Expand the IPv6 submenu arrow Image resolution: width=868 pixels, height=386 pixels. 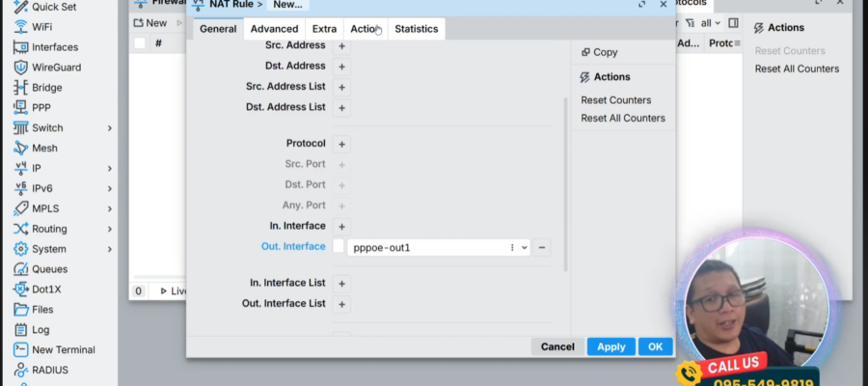pyautogui.click(x=110, y=188)
